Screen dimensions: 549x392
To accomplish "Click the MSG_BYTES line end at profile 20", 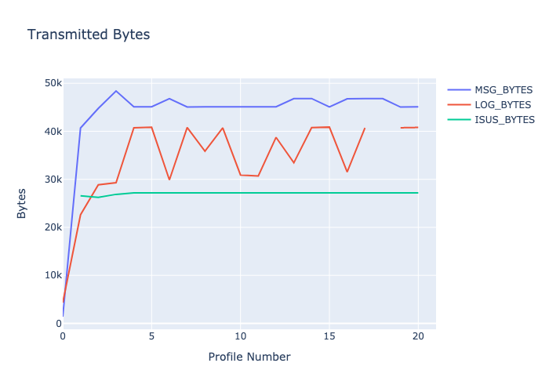I will pos(418,107).
